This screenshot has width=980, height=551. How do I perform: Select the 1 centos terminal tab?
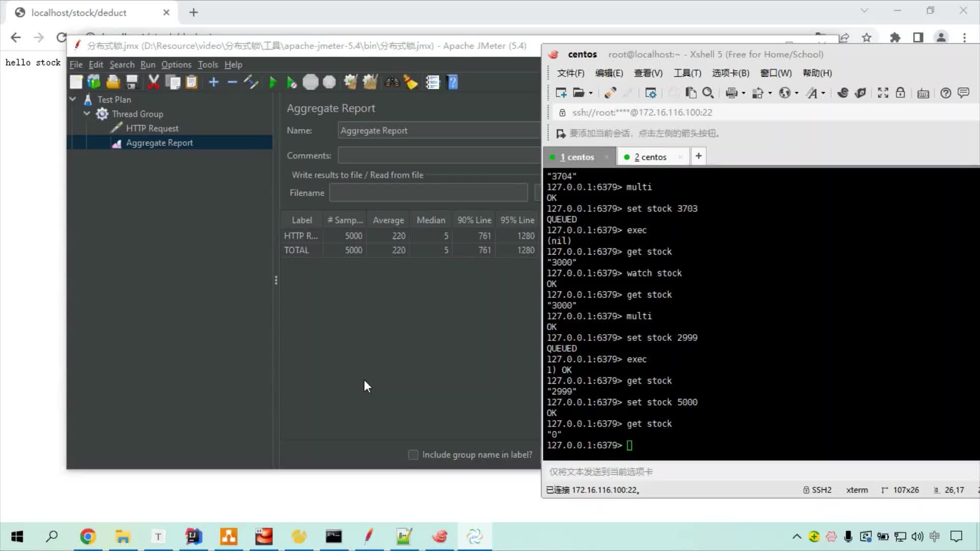click(577, 156)
